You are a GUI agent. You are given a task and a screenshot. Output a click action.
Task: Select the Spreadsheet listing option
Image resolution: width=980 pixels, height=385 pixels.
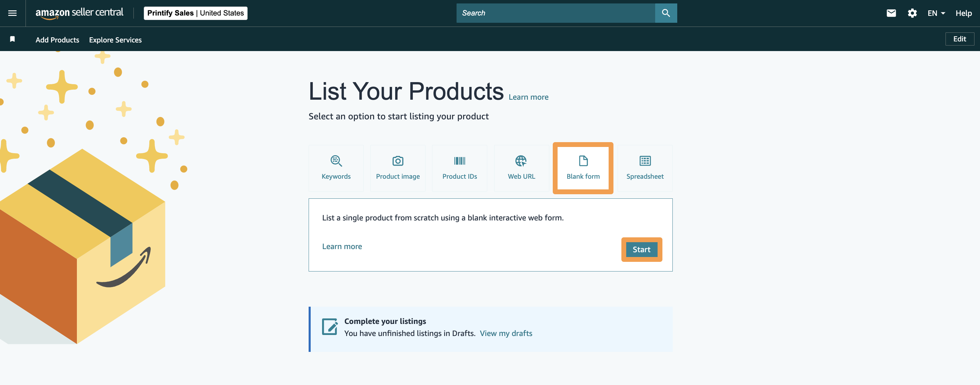coord(645,168)
